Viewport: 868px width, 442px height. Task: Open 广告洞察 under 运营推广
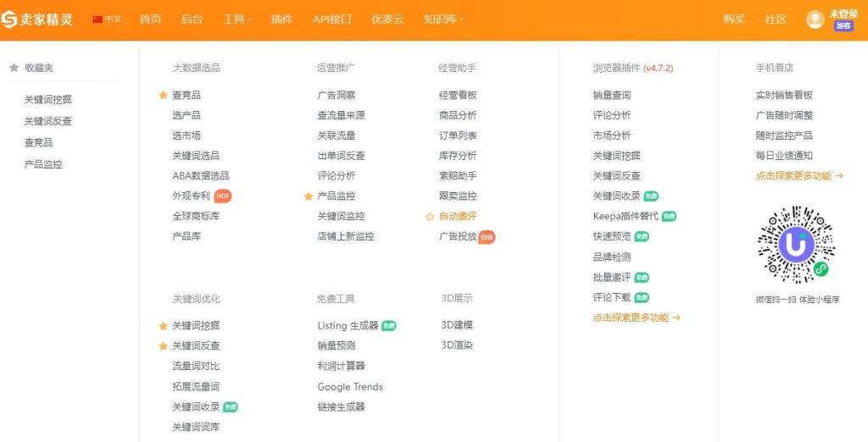click(x=336, y=95)
